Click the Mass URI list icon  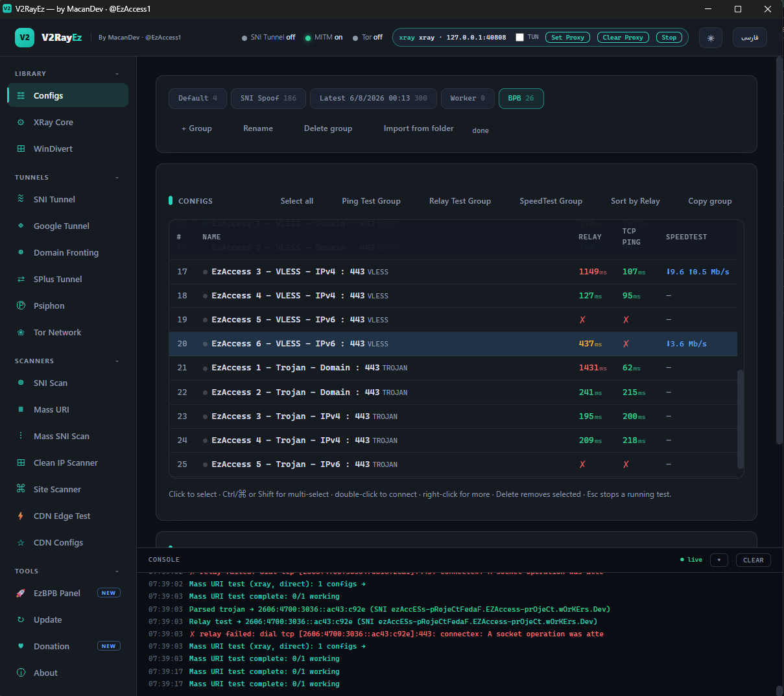pos(21,409)
